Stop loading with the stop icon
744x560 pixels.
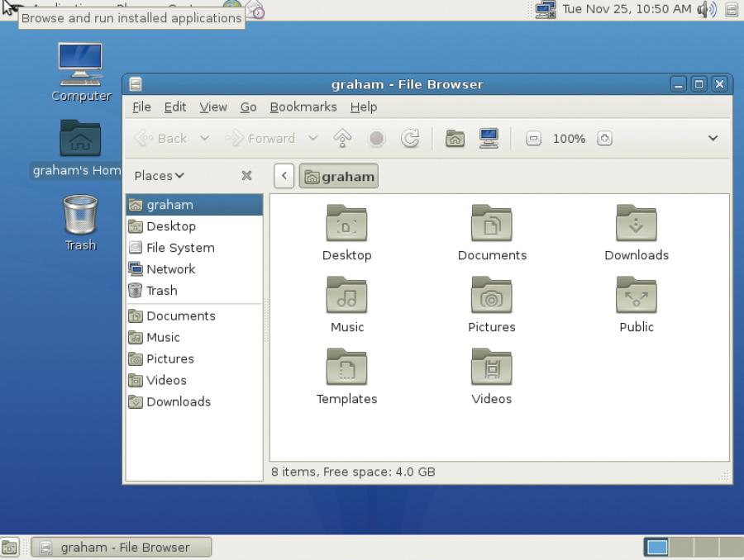point(377,139)
